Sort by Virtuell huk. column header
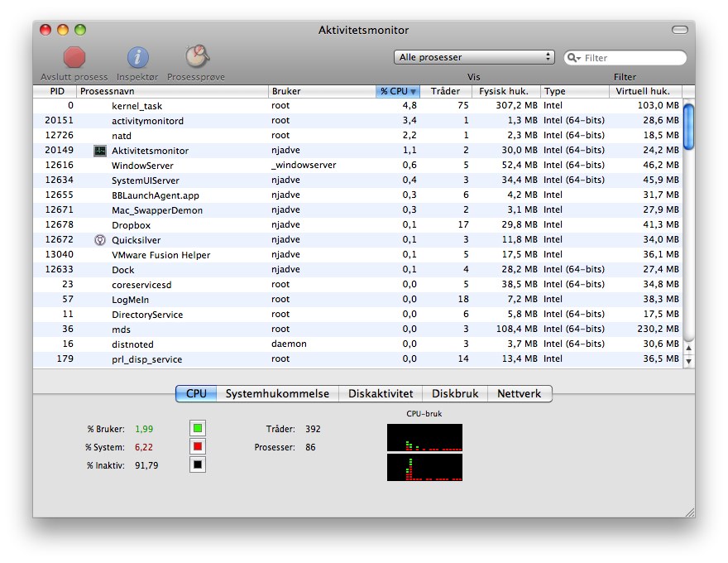 [x=646, y=91]
